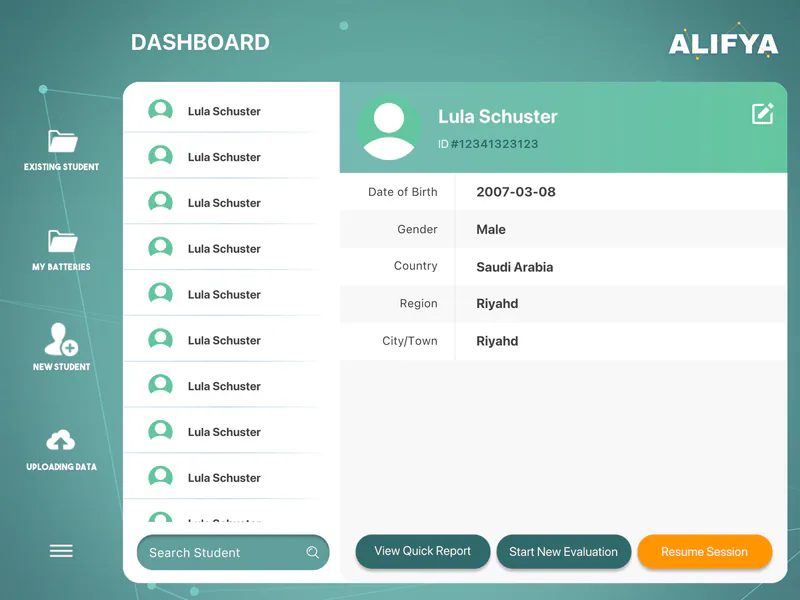Click the DASHBOARD title
Image resolution: width=800 pixels, height=600 pixels.
(x=200, y=42)
